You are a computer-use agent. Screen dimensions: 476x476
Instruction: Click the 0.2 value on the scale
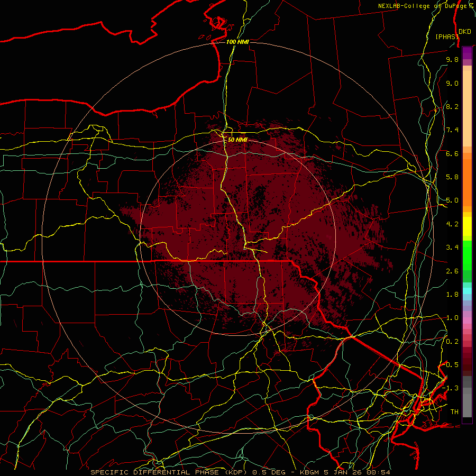pos(452,342)
